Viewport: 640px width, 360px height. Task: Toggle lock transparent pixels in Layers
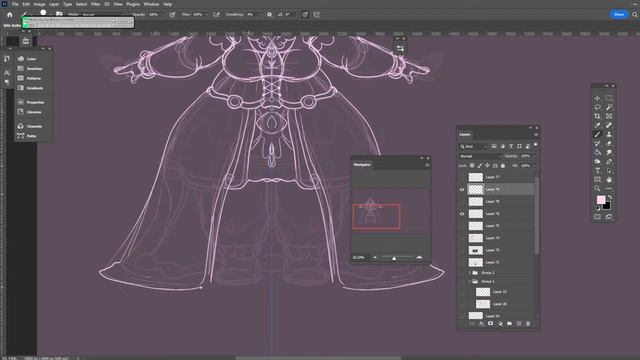[x=472, y=166]
